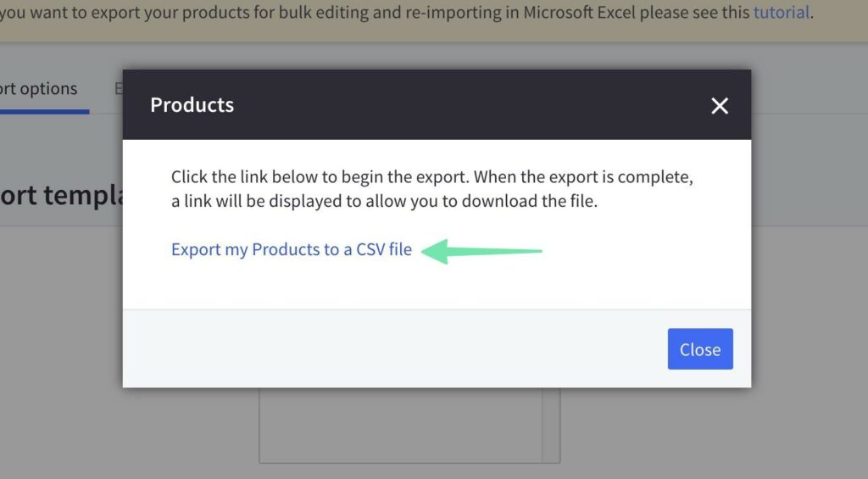Screen dimensions: 868x479
Task: Click the gray footer area of the dialog
Action: (x=390, y=348)
